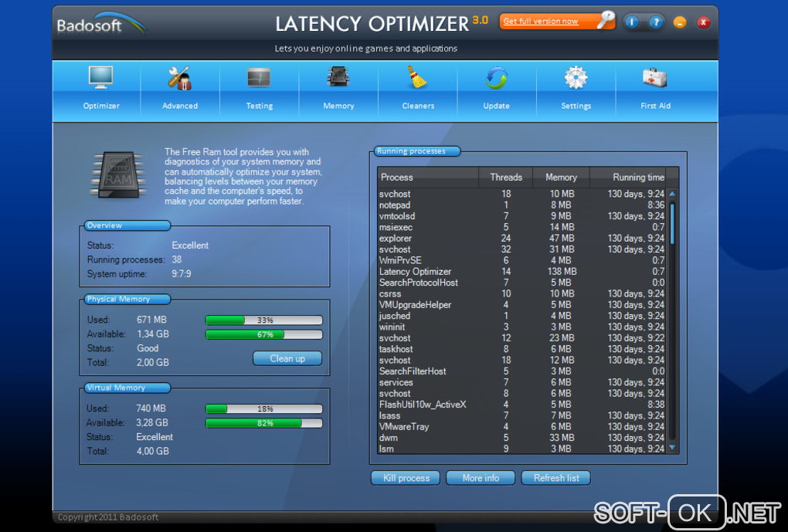Select the Latency Optimizer process row
The height and width of the screenshot is (532, 788).
coord(521,271)
